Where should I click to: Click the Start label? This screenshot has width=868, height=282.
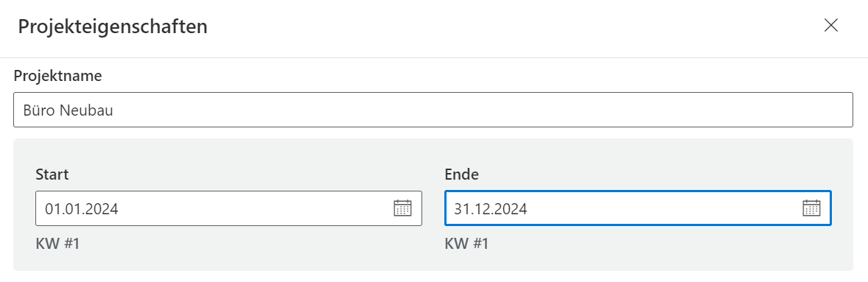click(x=52, y=175)
